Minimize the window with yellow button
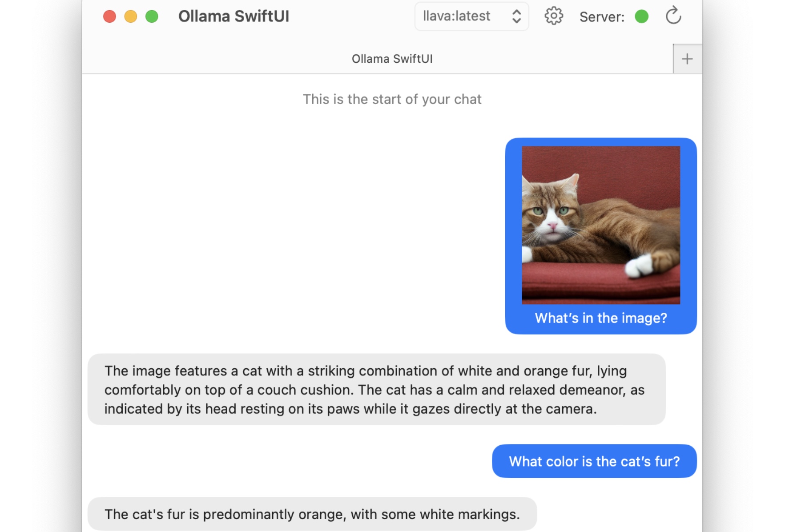Screen dimensions: 789x532 point(131,16)
